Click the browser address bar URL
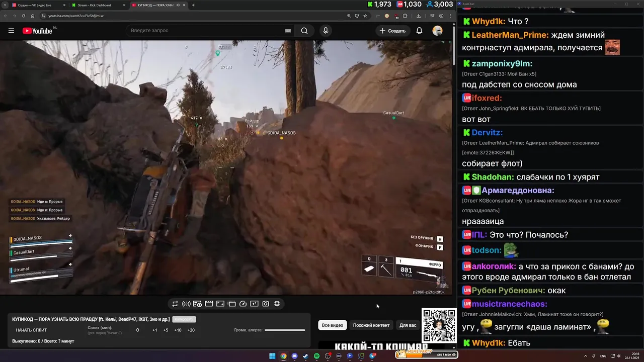 pos(76,16)
